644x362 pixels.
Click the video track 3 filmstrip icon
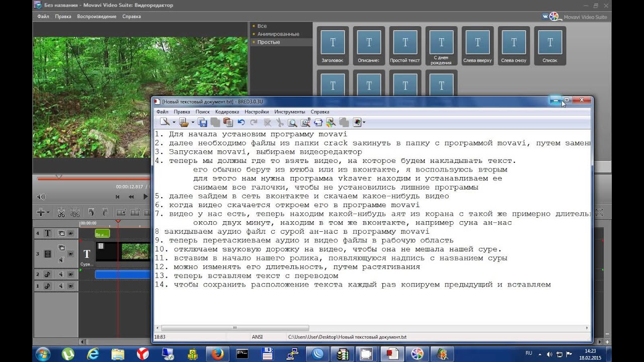(48, 254)
